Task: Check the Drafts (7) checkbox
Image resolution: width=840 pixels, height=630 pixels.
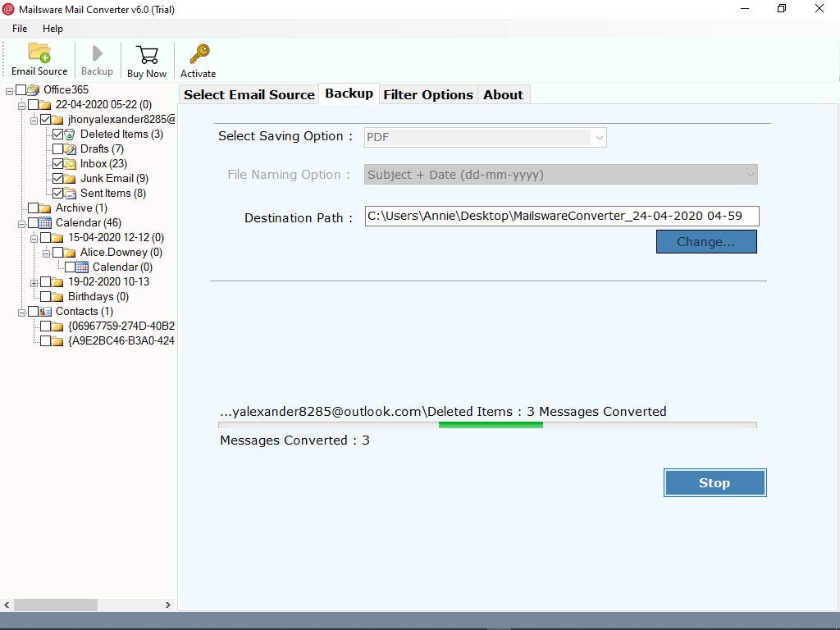Action: (x=58, y=149)
